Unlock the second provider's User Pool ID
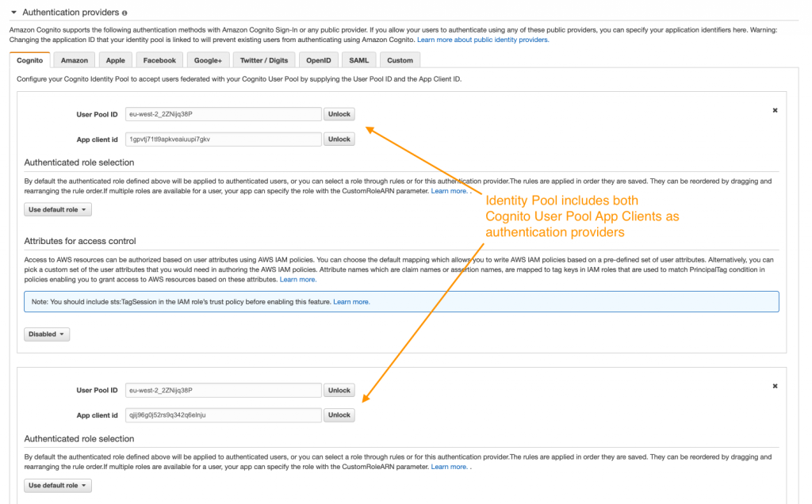Viewport: 812px width, 504px height. 339,390
